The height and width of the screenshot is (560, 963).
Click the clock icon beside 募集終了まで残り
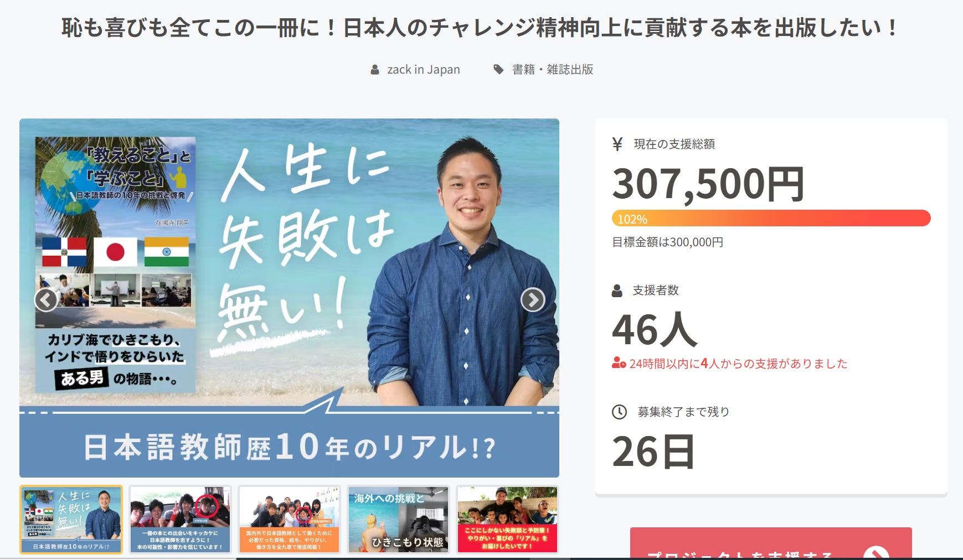click(x=619, y=412)
